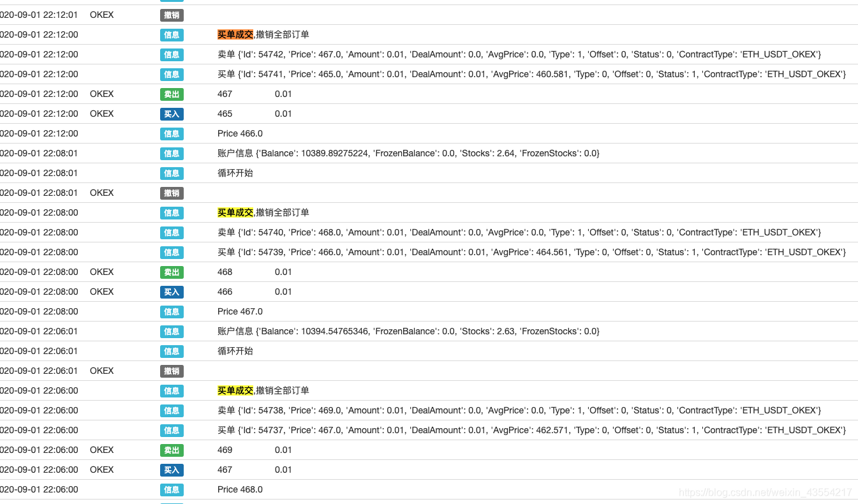Click the timestamp of the Balance 10394.54765346 row

pyautogui.click(x=39, y=331)
